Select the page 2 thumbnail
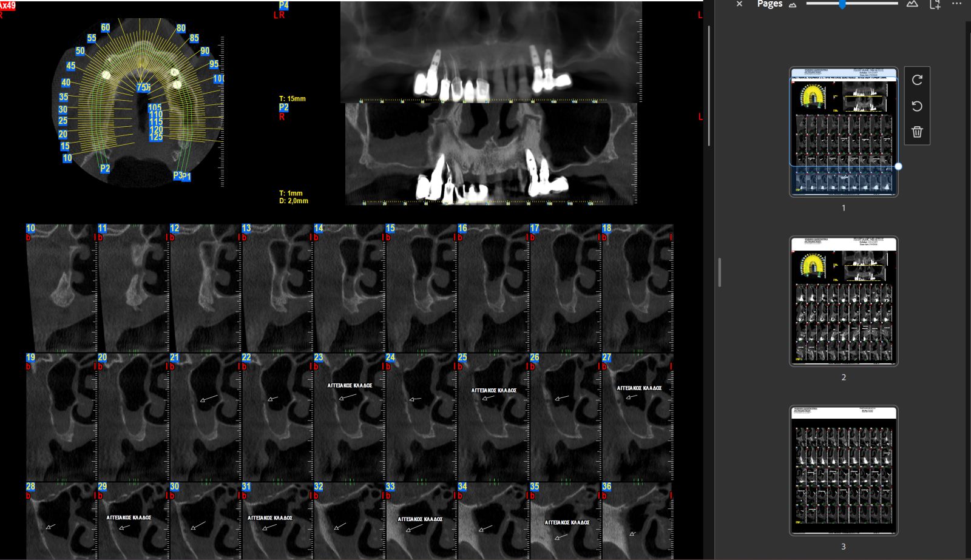 pyautogui.click(x=844, y=301)
